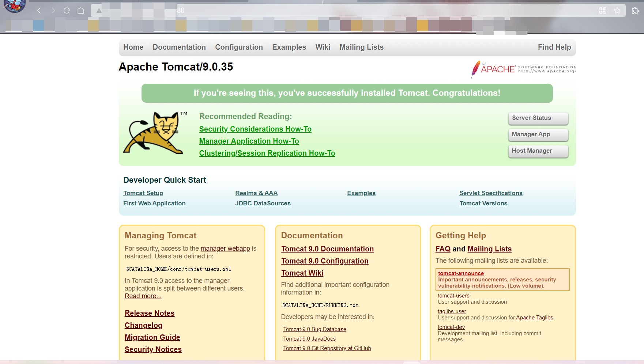Image resolution: width=644 pixels, height=364 pixels.
Task: Open Tomcat 9.0 JavaDocs link
Action: point(309,339)
